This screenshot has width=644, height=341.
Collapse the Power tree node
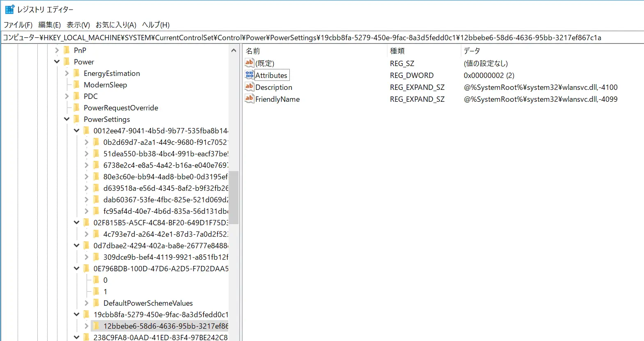[x=57, y=62]
